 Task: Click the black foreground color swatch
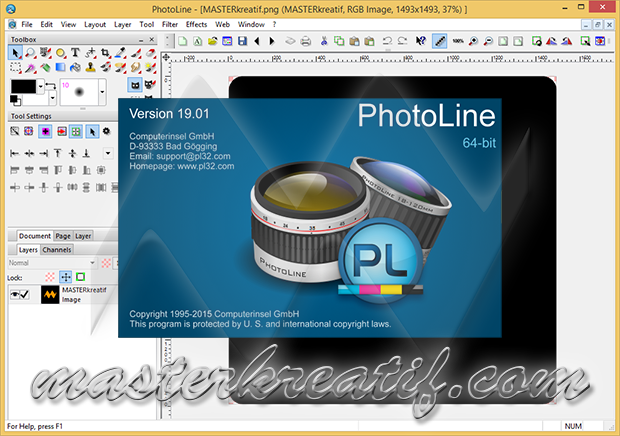[24, 87]
